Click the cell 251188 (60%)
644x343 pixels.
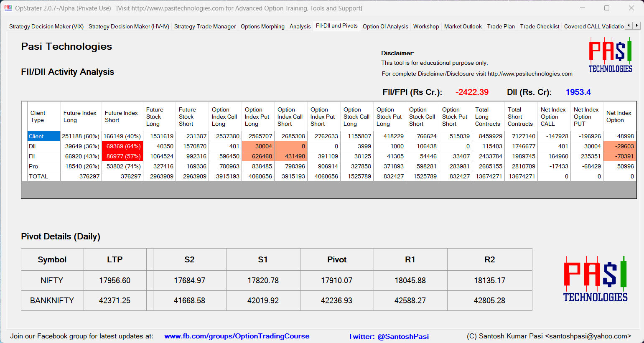tap(81, 136)
